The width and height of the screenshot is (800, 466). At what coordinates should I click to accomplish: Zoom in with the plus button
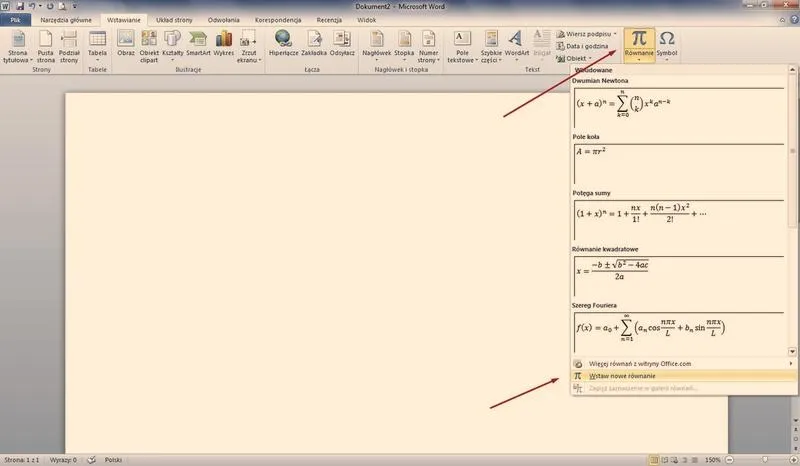coord(794,460)
